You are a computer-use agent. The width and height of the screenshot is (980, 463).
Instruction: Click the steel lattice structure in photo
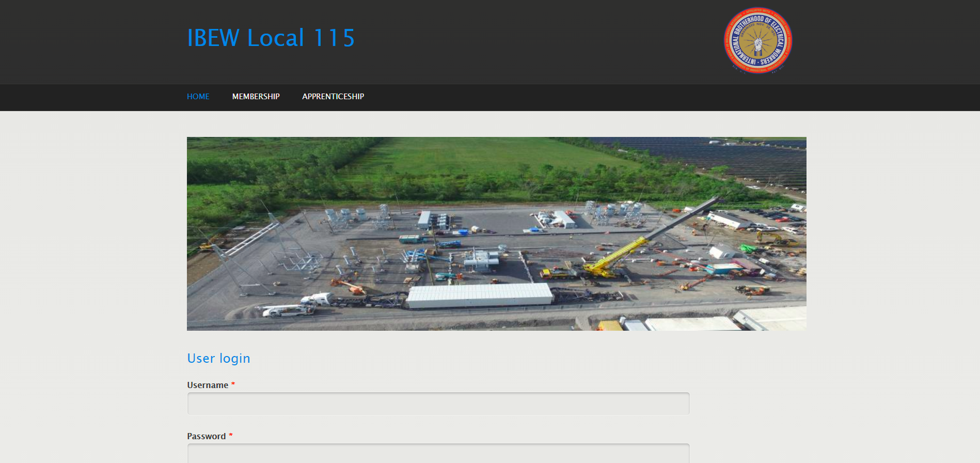click(248, 243)
